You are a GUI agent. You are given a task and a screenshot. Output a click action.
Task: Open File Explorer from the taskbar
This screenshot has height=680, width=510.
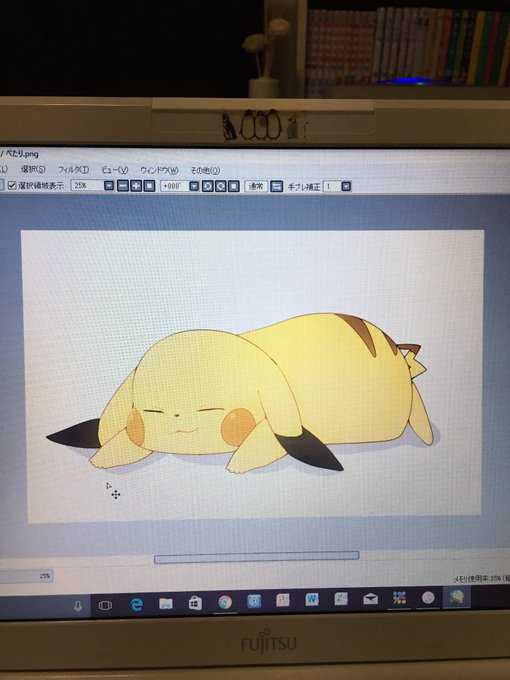[166, 603]
